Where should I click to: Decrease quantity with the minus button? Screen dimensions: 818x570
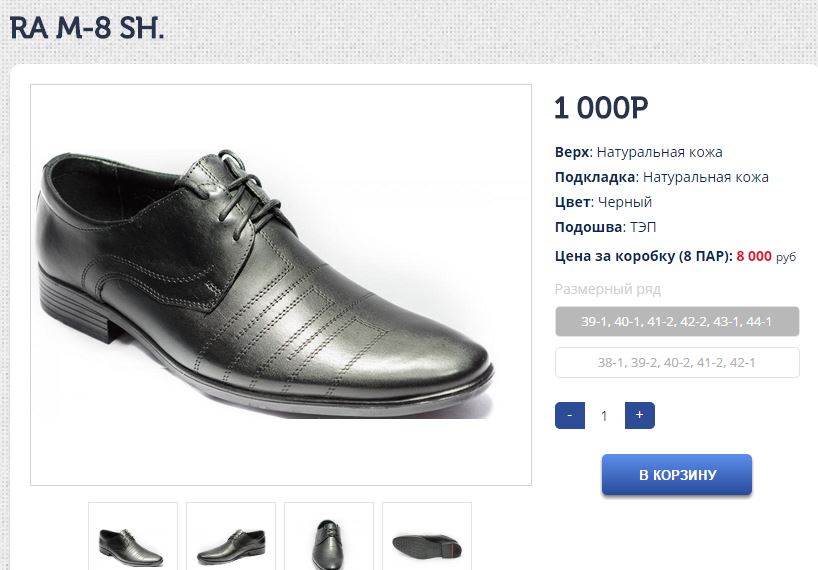(x=569, y=415)
